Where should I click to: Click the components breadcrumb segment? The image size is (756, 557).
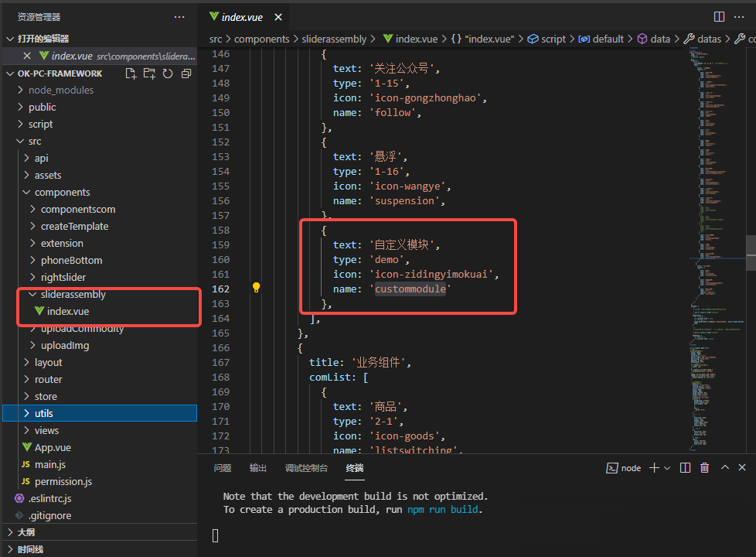pyautogui.click(x=261, y=39)
